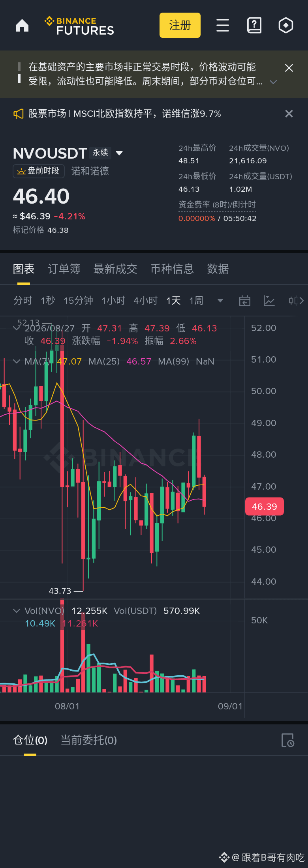Switch to the 订单簿 order book tab
Image resolution: width=308 pixels, height=868 pixels.
coord(64,269)
